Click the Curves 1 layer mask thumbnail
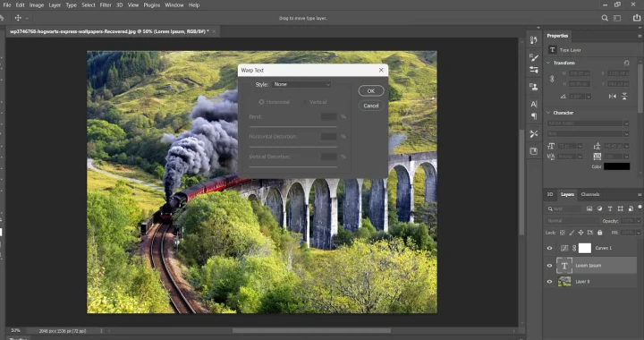This screenshot has width=644, height=340. coord(585,248)
